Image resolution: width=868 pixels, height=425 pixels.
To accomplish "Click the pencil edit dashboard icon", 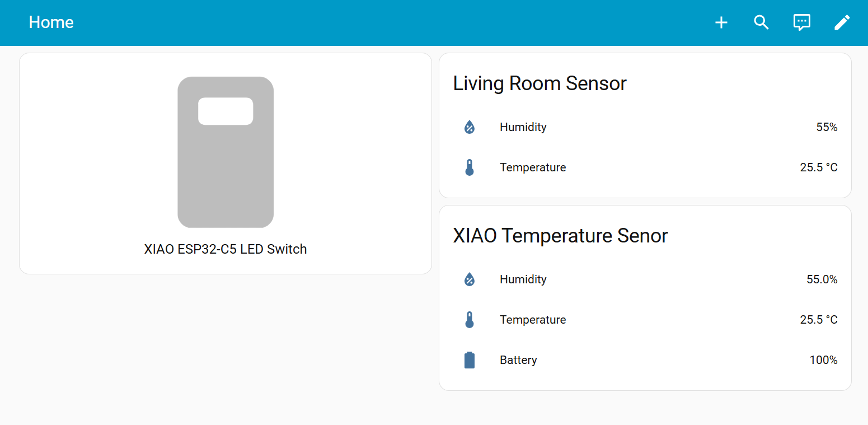I will pos(842,22).
